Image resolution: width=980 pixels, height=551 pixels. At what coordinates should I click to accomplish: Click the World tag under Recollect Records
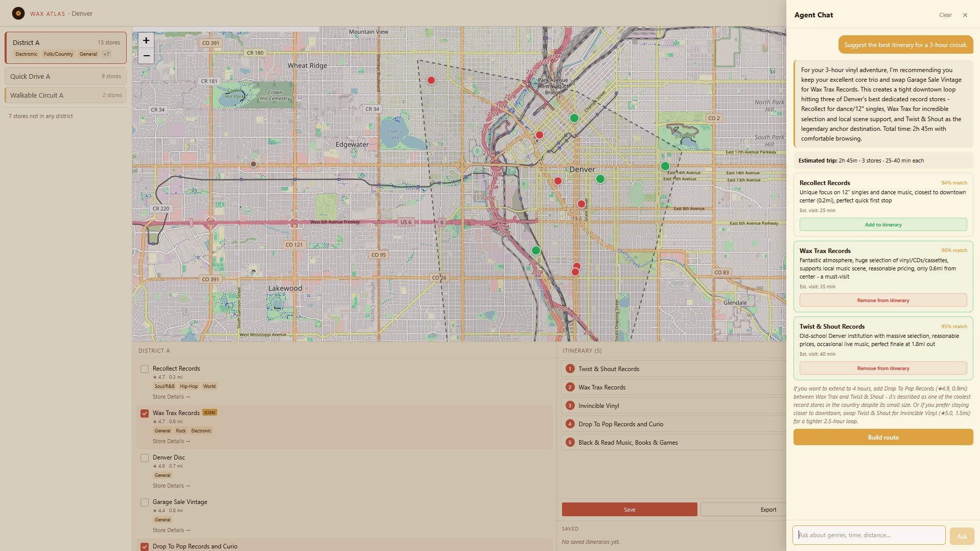[209, 386]
